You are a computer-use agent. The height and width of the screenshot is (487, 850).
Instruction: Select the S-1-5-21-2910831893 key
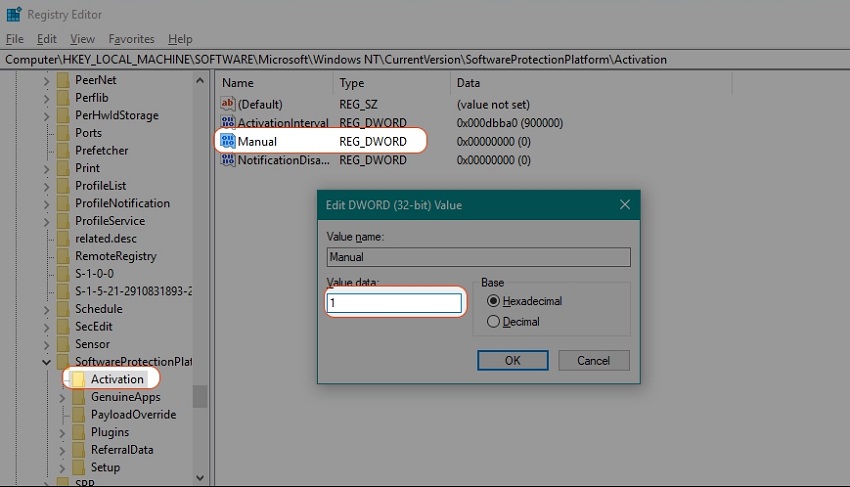click(133, 291)
